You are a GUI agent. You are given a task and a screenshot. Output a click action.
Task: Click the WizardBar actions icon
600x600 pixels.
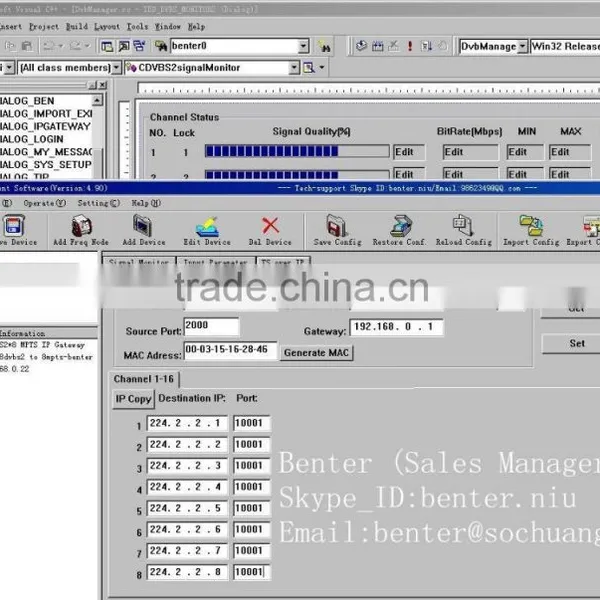(x=308, y=68)
